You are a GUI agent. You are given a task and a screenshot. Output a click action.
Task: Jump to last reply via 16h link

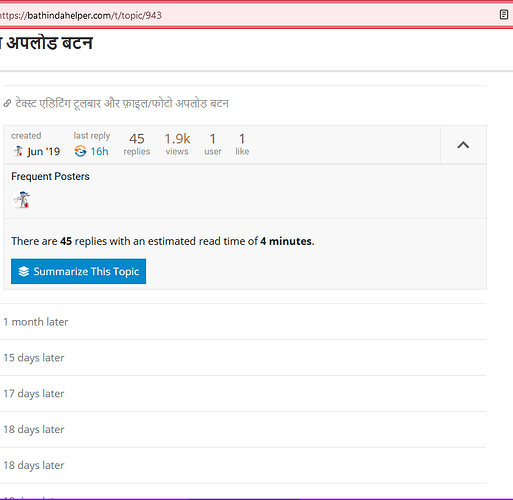pyautogui.click(x=99, y=152)
